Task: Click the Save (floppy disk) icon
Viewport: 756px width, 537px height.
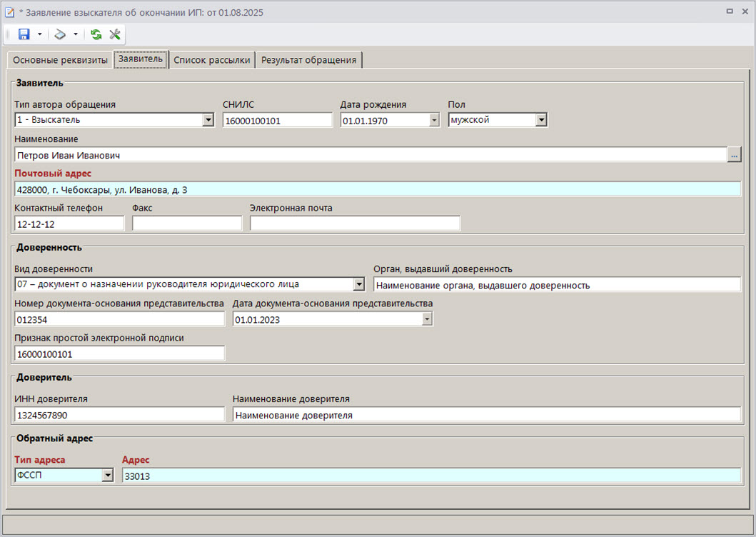Action: [24, 34]
